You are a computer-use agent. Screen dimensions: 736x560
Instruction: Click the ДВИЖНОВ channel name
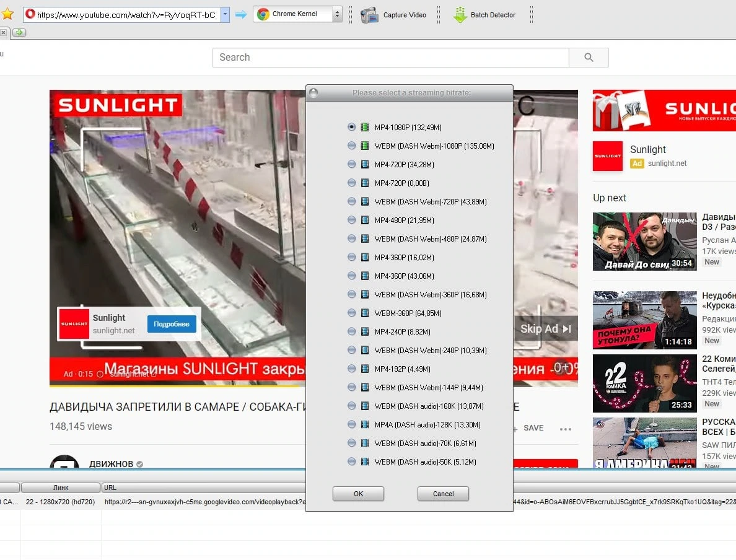112,464
